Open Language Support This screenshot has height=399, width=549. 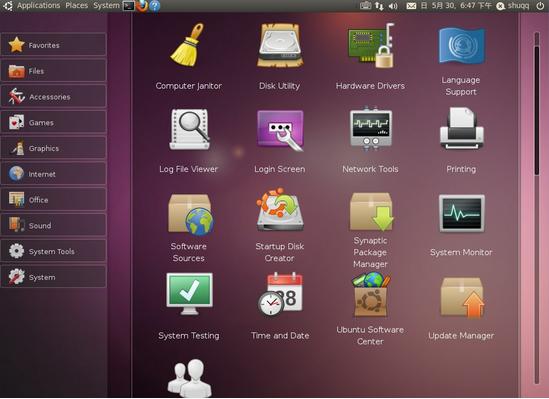[x=461, y=60]
